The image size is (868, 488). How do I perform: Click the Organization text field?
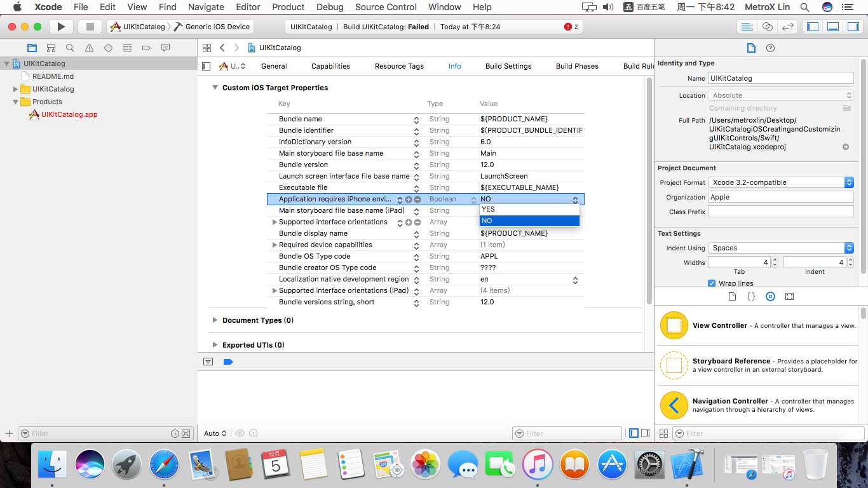pos(781,197)
